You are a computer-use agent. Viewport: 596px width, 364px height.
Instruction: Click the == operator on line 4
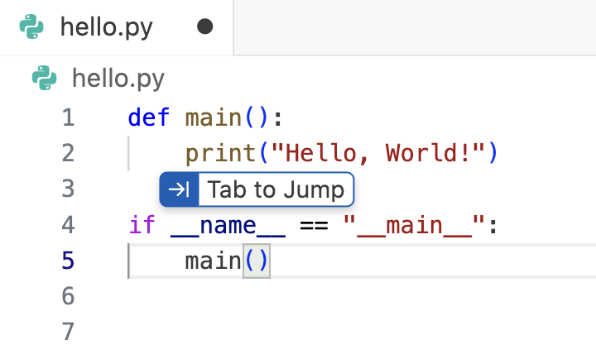point(314,226)
